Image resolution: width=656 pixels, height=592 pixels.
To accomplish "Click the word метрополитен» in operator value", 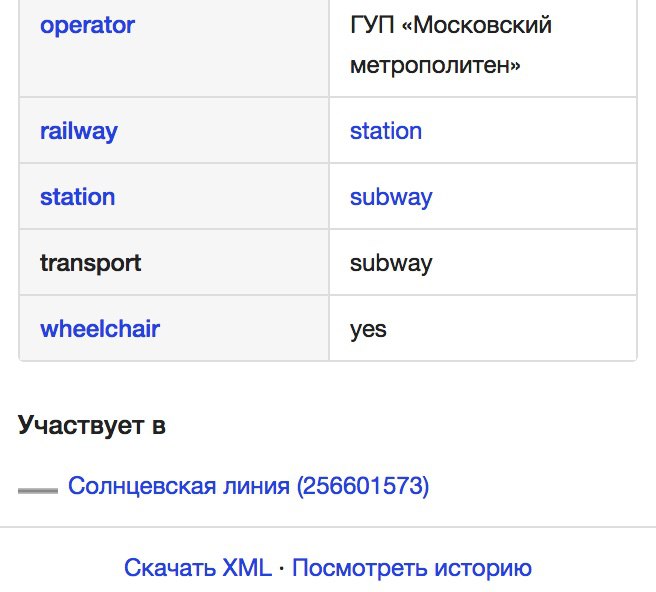I will pyautogui.click(x=435, y=65).
